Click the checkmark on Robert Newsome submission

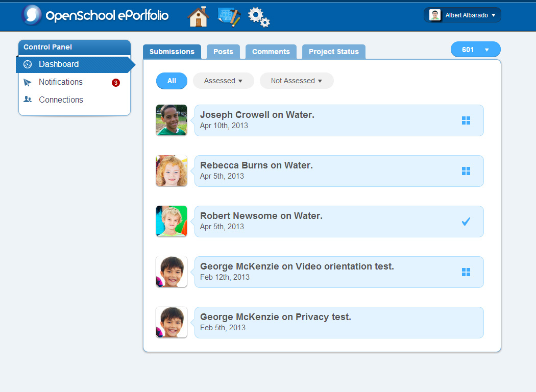point(466,222)
